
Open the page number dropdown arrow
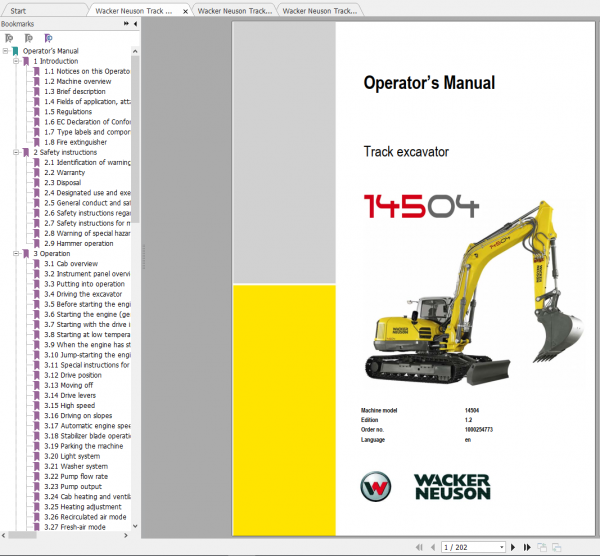click(x=501, y=547)
